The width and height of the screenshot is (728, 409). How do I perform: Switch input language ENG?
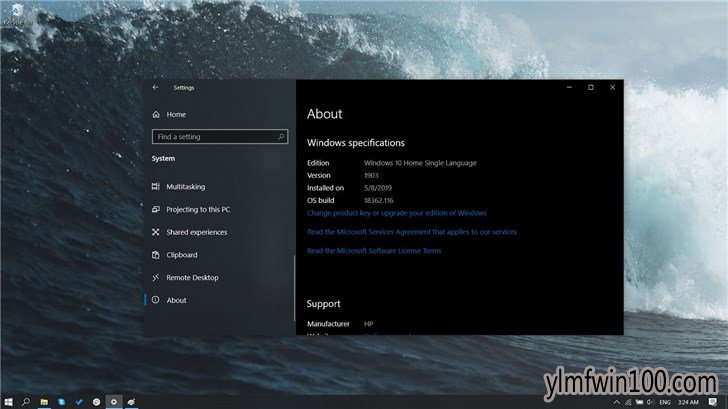665,402
